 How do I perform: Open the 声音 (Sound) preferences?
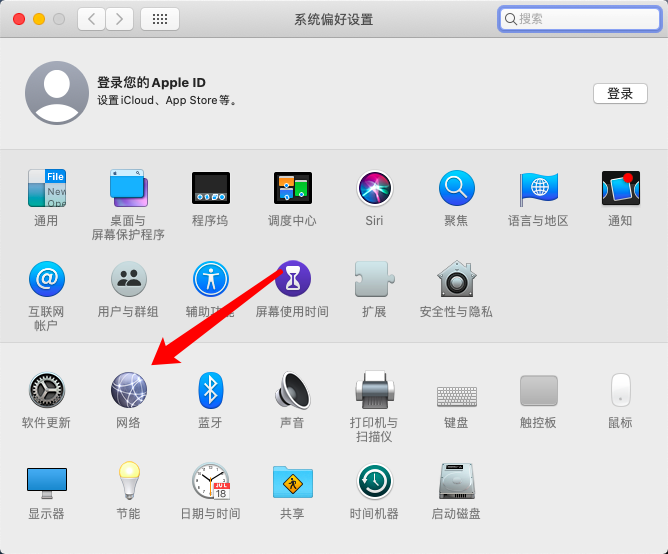pos(292,390)
